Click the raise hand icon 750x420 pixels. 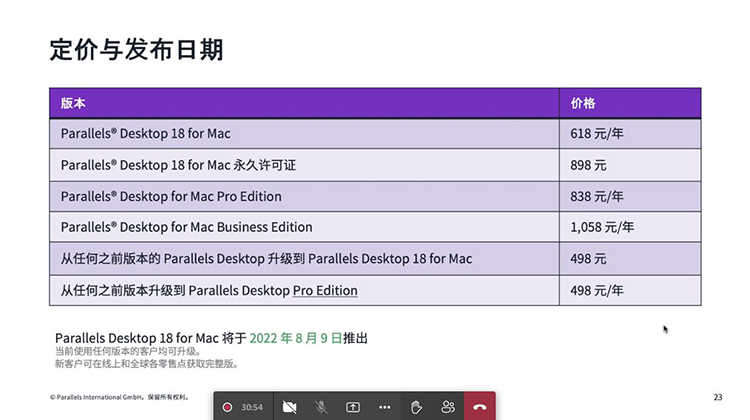[x=416, y=407]
